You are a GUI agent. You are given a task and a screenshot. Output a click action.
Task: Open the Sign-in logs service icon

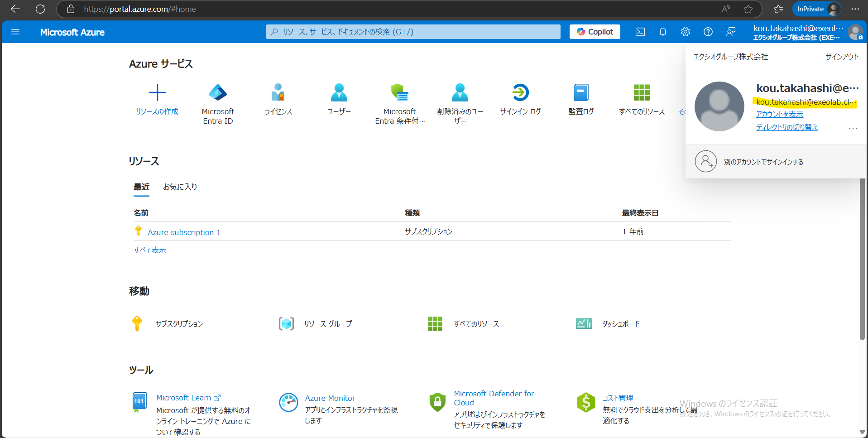[x=520, y=93]
